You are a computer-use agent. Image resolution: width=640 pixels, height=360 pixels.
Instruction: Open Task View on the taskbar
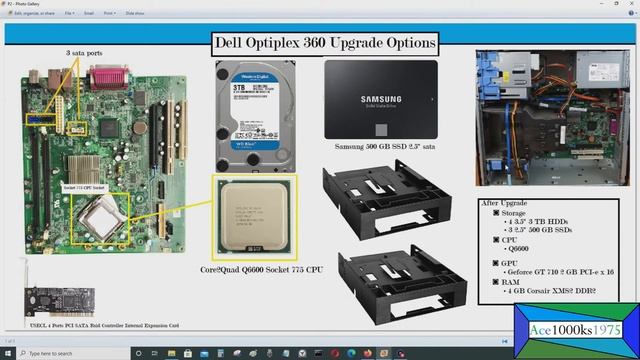point(155,353)
